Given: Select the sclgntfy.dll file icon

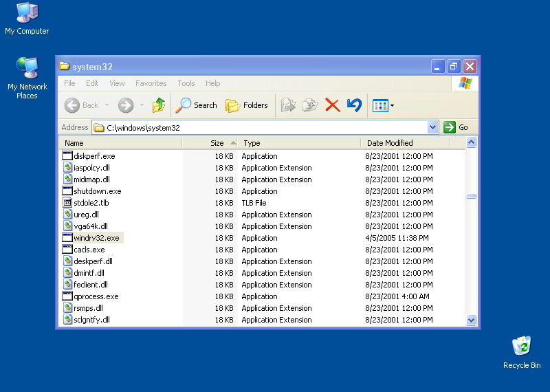Looking at the screenshot, I should pyautogui.click(x=67, y=319).
